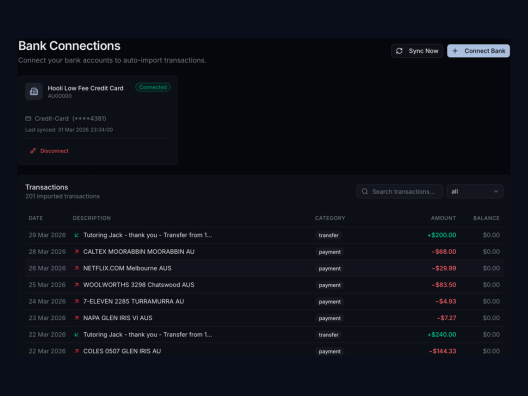Click 'WOOLWORTHS 3298 Chatswood AUS' description
Viewport: 528px width, 396px height.
pyautogui.click(x=139, y=285)
